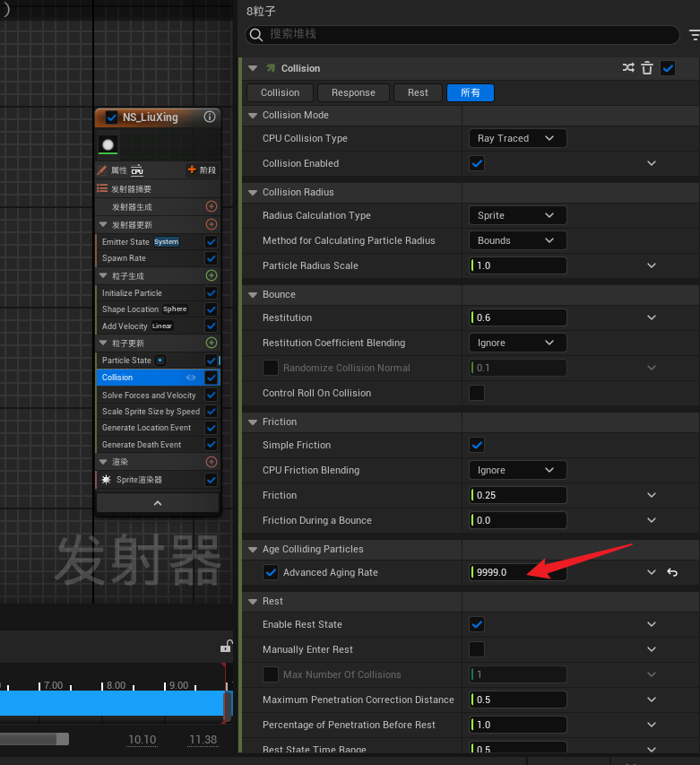
Task: Click the timeline lock icon
Action: pyautogui.click(x=226, y=646)
